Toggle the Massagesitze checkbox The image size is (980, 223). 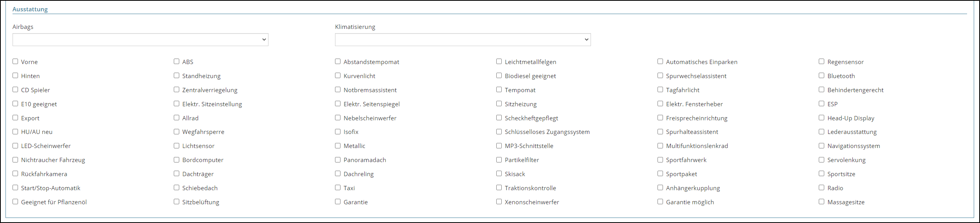(x=821, y=202)
